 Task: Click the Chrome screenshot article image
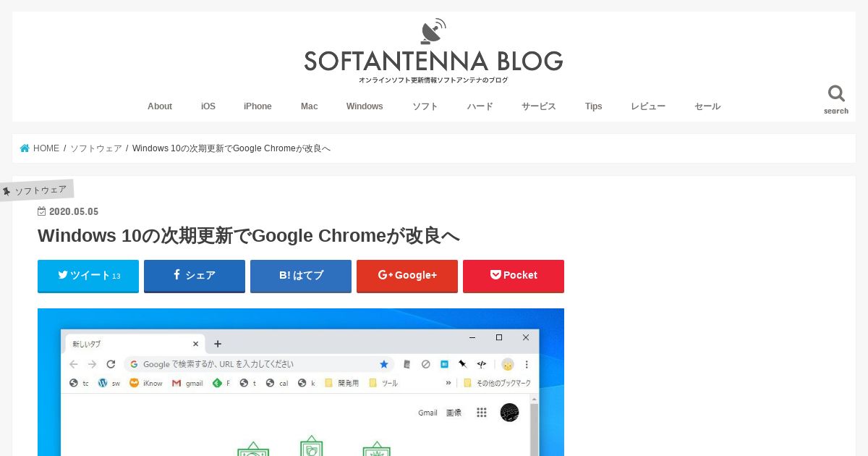pyautogui.click(x=301, y=382)
